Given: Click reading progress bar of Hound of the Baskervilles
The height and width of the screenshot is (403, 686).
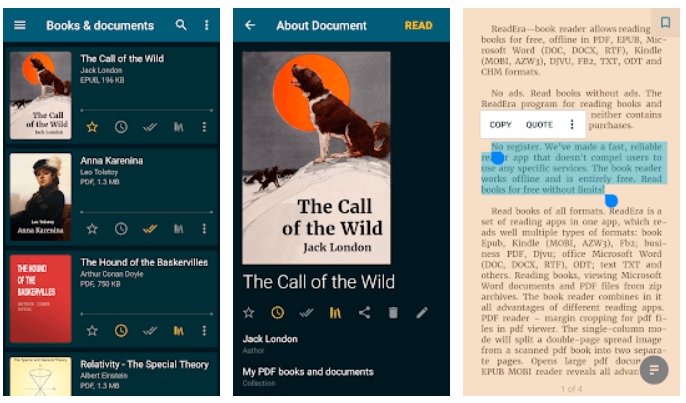Looking at the screenshot, I should click(x=147, y=314).
